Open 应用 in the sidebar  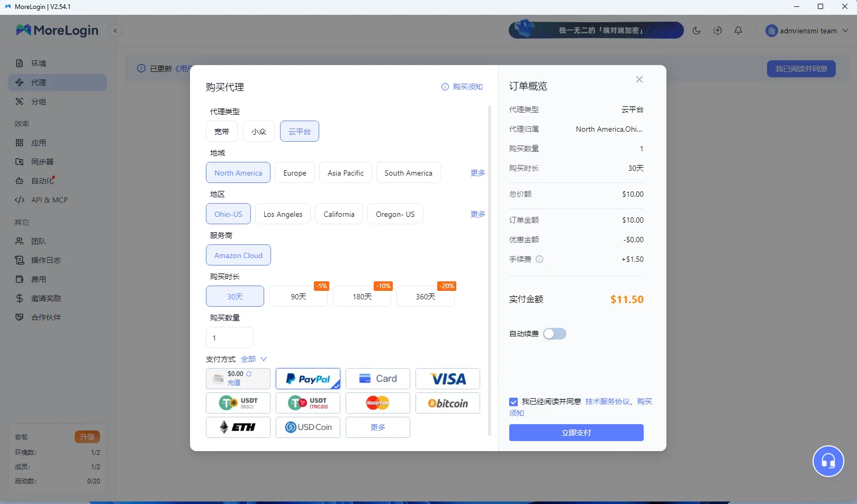coord(57,143)
